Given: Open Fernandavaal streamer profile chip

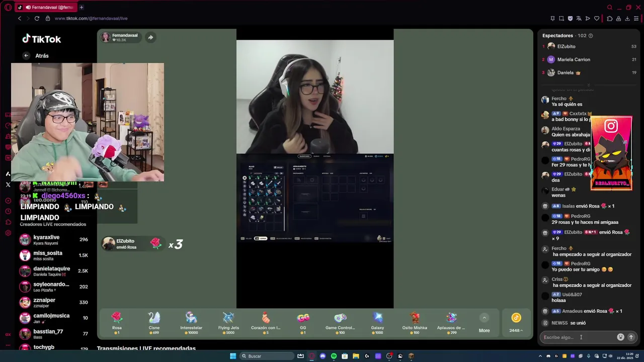Looking at the screenshot, I should tap(120, 37).
